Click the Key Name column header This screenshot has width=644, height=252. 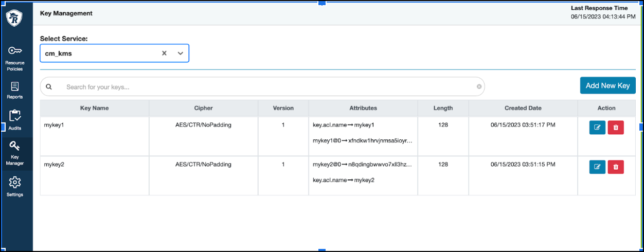click(x=95, y=108)
